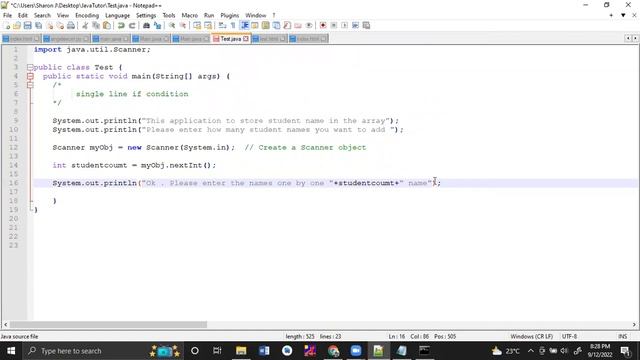Screen dimensions: 640x360
Task: Open Find with the binoculars icon
Action: (146, 25)
